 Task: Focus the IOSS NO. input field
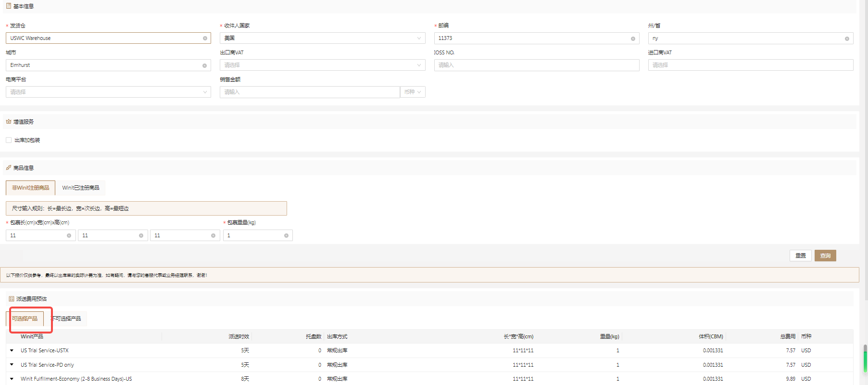click(537, 65)
